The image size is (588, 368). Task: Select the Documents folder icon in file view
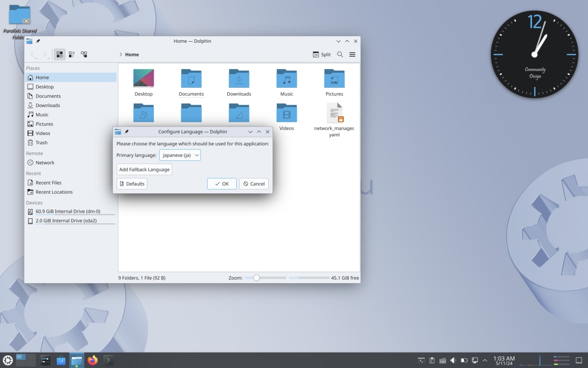[191, 79]
